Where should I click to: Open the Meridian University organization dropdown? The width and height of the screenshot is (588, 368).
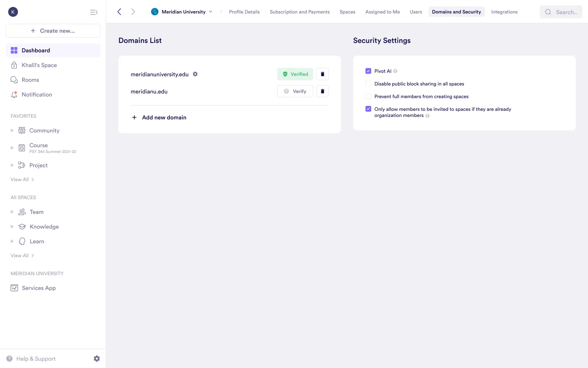tap(182, 12)
